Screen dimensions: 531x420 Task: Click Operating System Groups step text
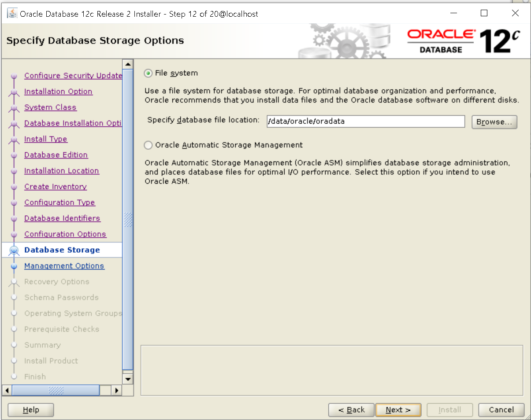point(73,313)
